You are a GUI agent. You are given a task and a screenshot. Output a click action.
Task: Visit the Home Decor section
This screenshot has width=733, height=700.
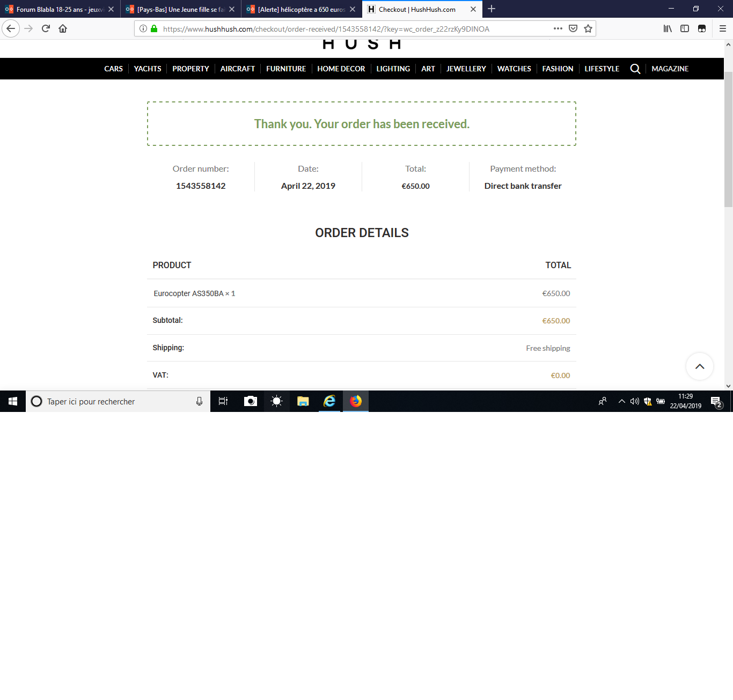tap(341, 69)
